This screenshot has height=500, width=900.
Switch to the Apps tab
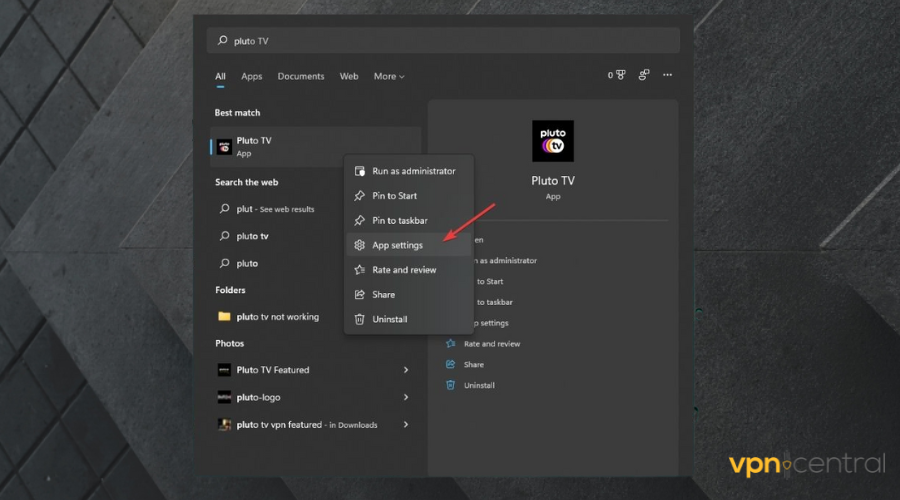251,76
